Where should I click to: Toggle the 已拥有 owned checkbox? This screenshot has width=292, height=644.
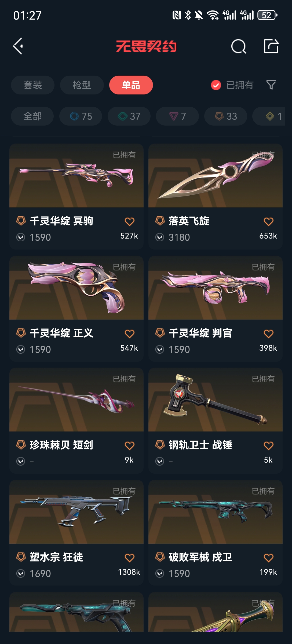tap(216, 85)
